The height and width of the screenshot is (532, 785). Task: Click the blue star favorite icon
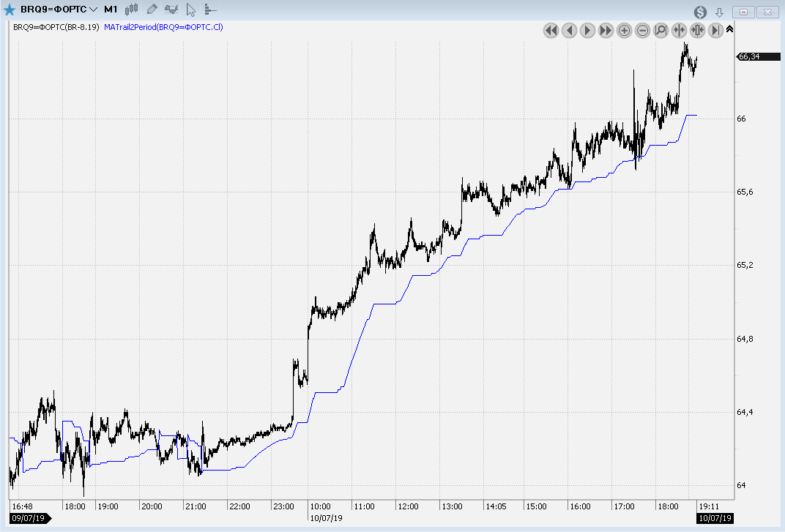pos(10,10)
